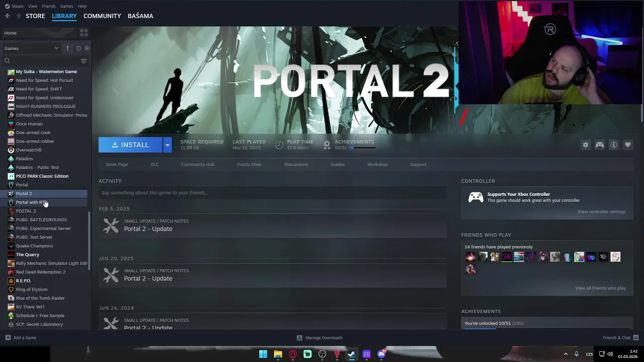Open the collections grid view icon

pyautogui.click(x=84, y=33)
